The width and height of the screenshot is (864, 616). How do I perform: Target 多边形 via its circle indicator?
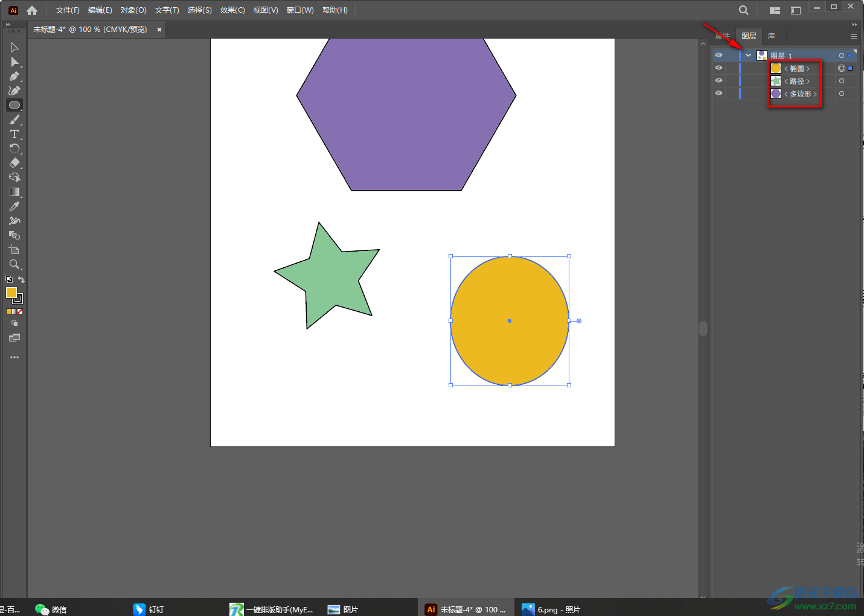tap(842, 94)
